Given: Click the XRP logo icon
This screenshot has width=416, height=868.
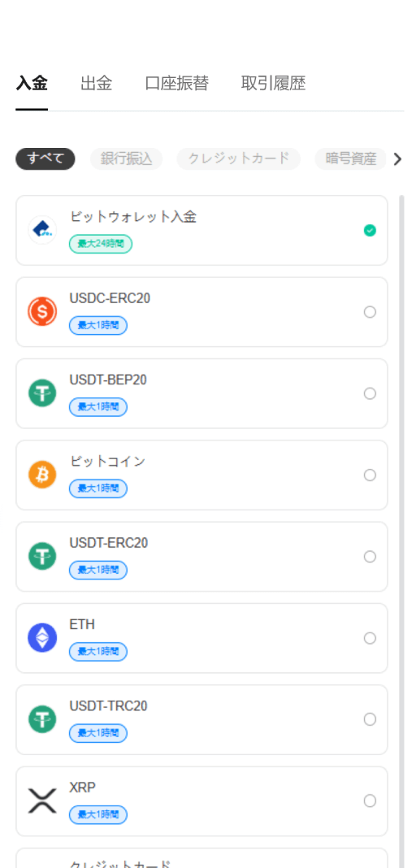Looking at the screenshot, I should [42, 801].
